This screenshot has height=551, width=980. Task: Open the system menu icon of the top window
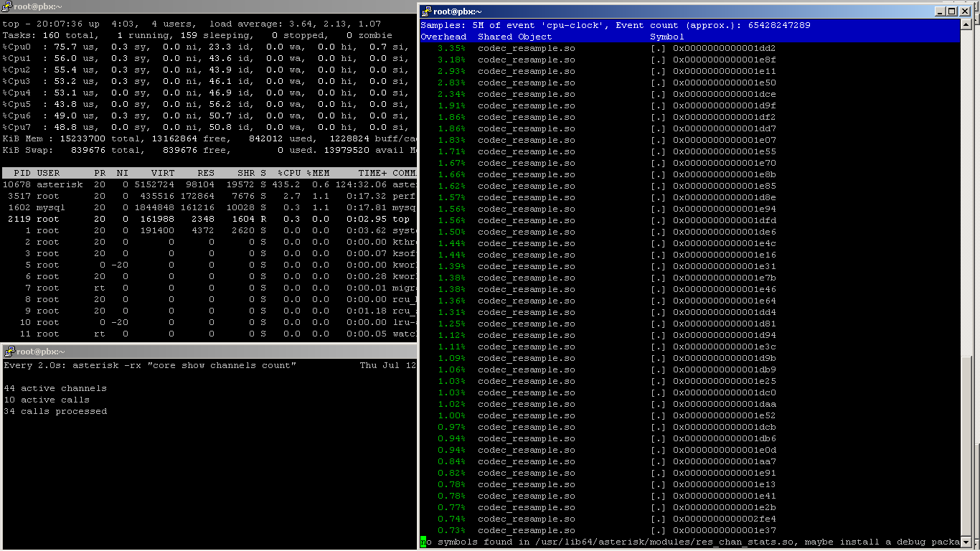click(7, 7)
